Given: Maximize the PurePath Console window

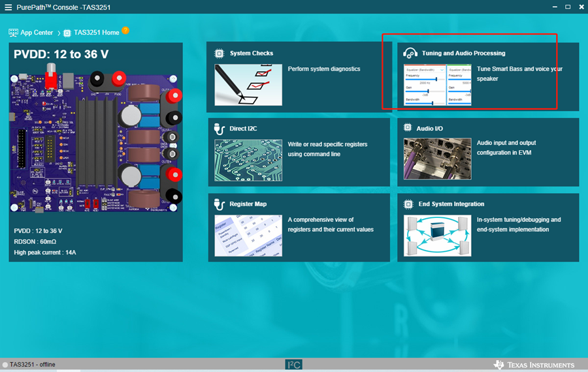Looking at the screenshot, I should coord(568,7).
